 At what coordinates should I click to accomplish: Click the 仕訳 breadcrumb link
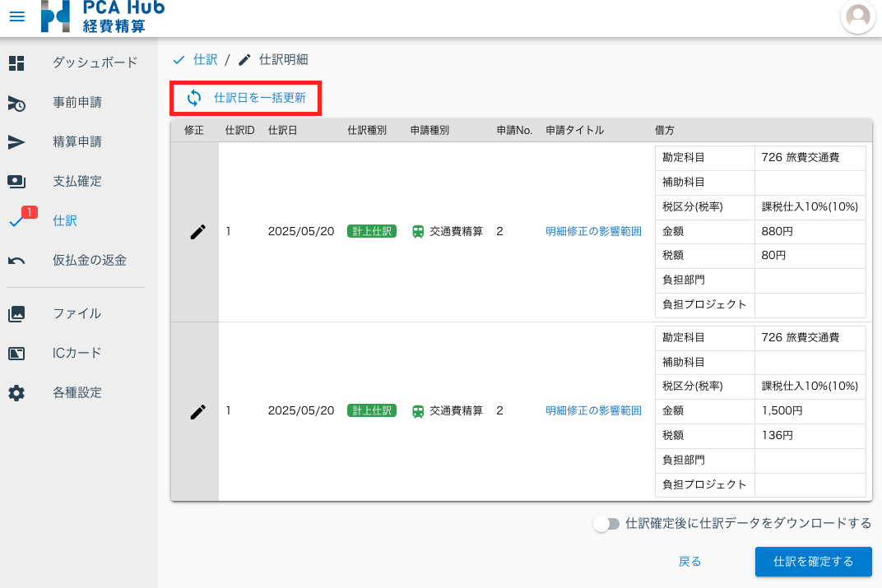pyautogui.click(x=205, y=60)
